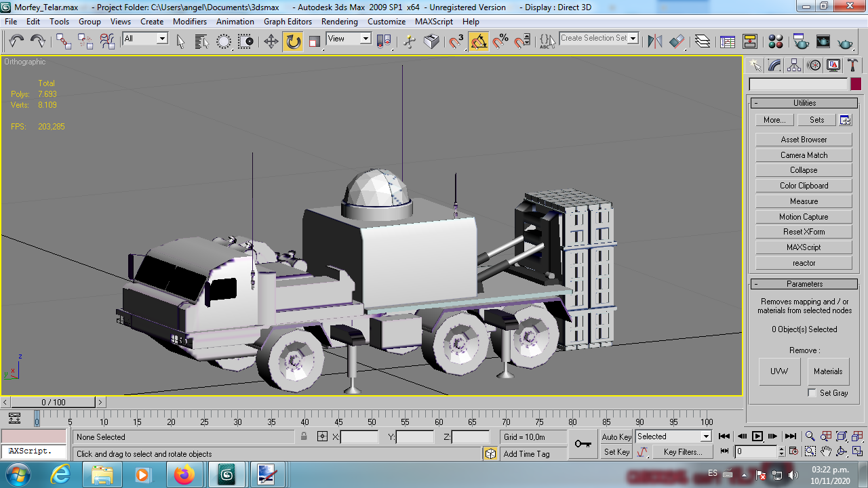Screen dimensions: 868x488
Task: Click the UVW remove button
Action: [779, 371]
